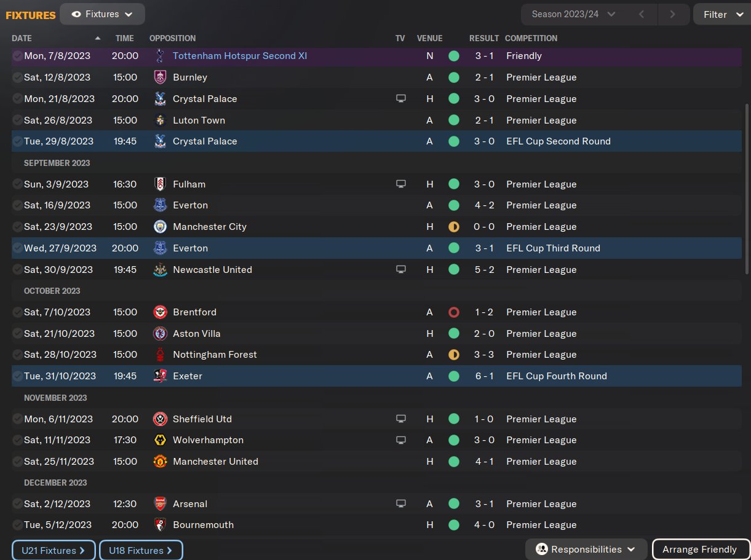Viewport: 751px width, 560px height.
Task: Click the Exeter club crest icon
Action: [x=160, y=376]
